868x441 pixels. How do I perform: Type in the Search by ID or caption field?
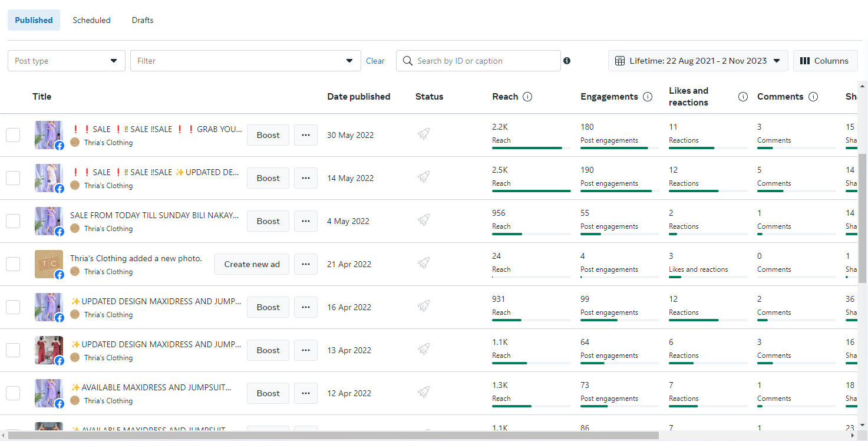click(483, 61)
